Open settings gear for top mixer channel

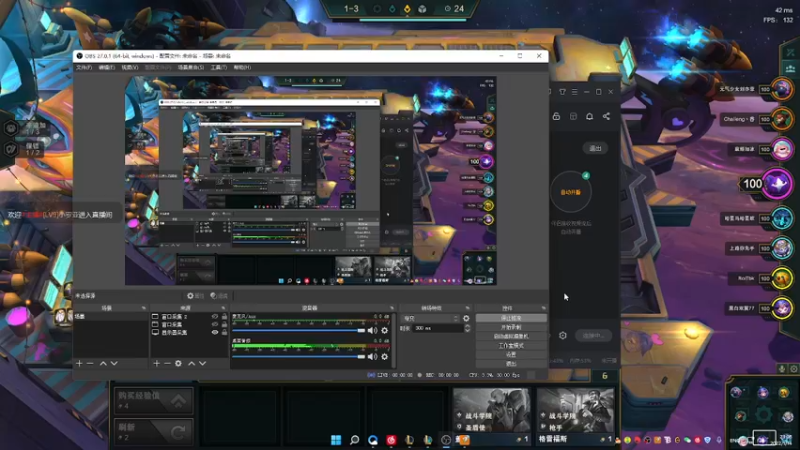click(x=385, y=331)
